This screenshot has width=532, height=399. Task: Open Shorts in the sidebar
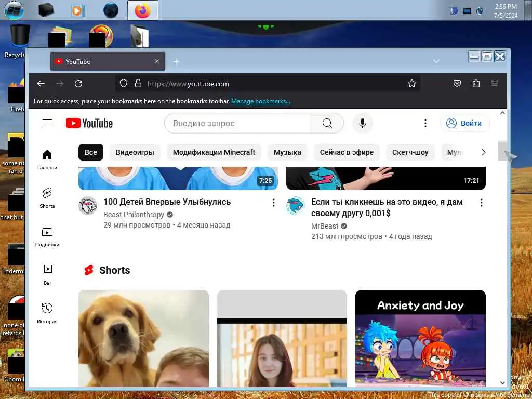click(x=47, y=198)
